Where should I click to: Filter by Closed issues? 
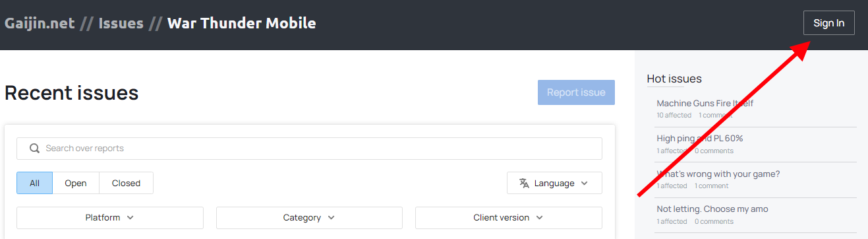(x=126, y=183)
